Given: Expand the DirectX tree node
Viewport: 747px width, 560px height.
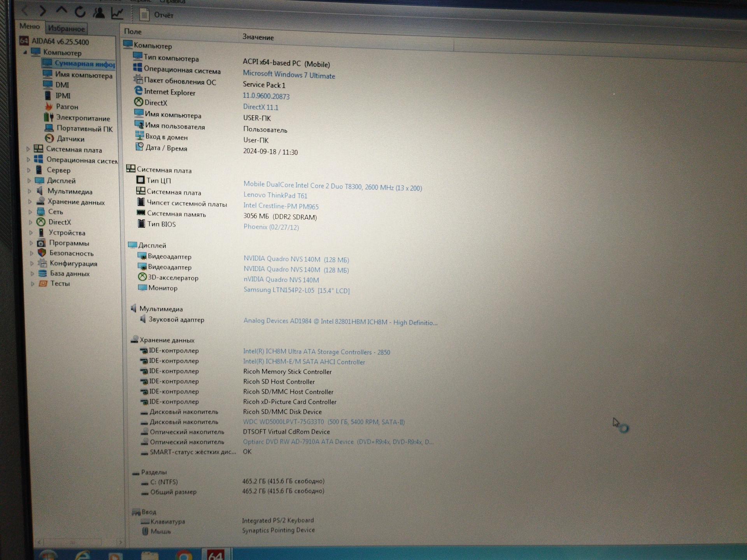Looking at the screenshot, I should click(31, 222).
